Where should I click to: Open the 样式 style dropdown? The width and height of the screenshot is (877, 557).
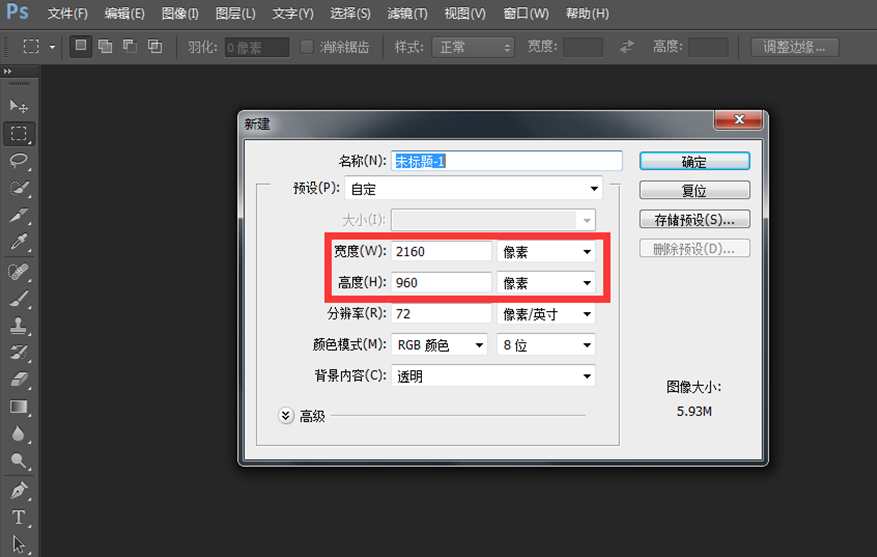pyautogui.click(x=473, y=47)
